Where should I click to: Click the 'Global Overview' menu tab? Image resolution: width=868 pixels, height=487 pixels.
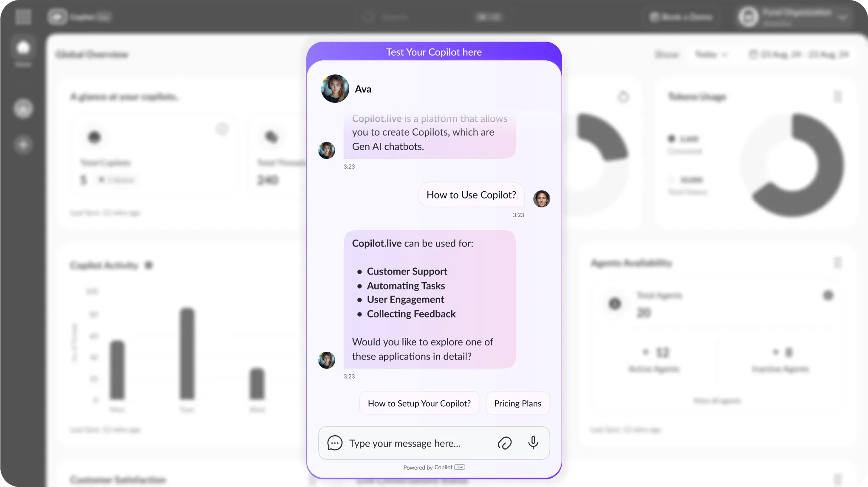point(92,54)
